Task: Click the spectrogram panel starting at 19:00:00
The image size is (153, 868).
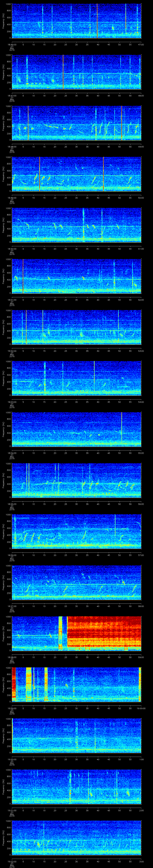Action: click(x=76, y=736)
